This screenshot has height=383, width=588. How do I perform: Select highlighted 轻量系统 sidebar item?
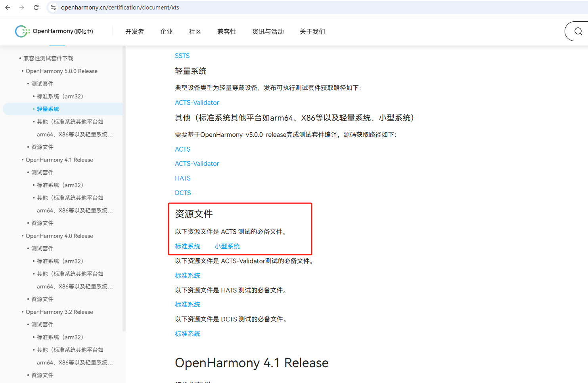[x=63, y=109]
